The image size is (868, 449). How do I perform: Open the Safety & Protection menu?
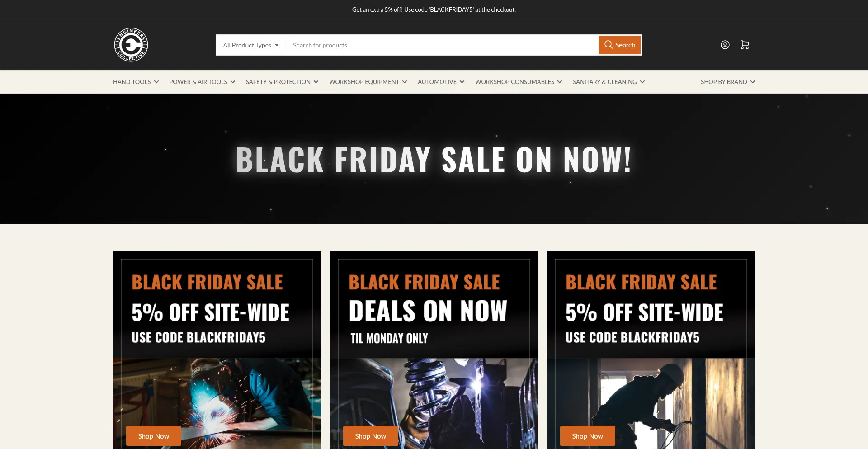pos(282,82)
